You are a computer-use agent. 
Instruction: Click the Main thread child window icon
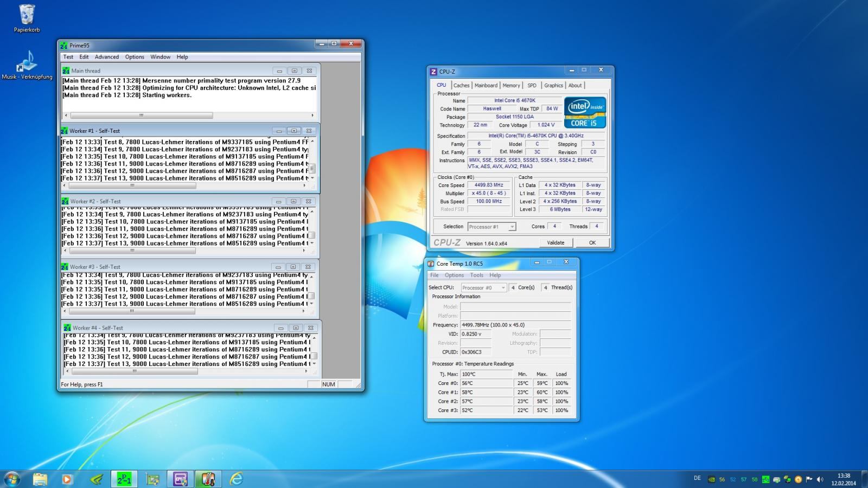66,70
